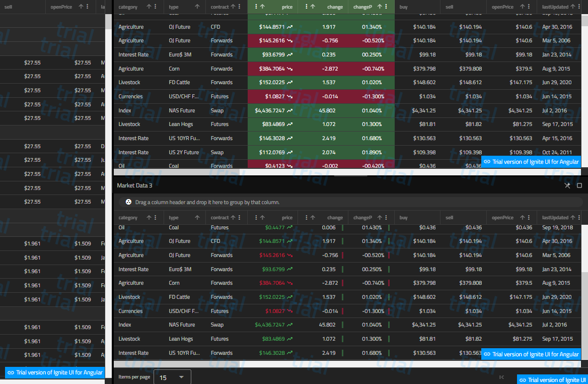Image resolution: width=588 pixels, height=384 pixels.
Task: Click the upward trend arrow beside $144.8571
Action: [x=290, y=241]
